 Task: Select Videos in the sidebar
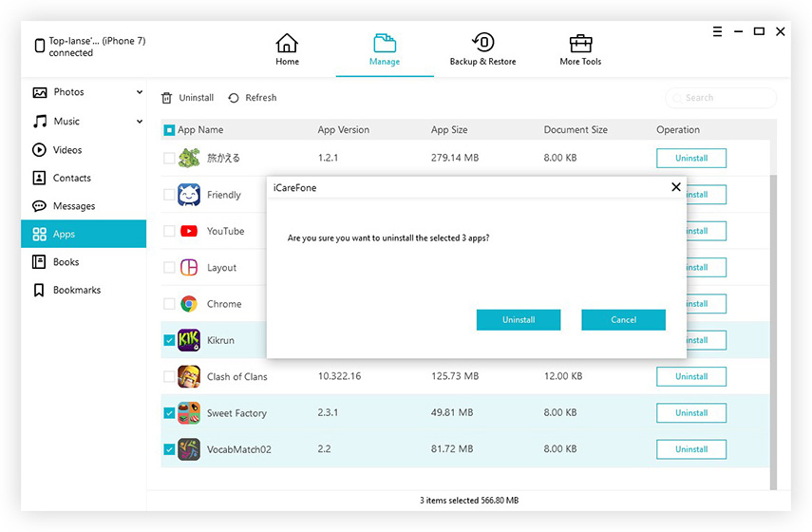coord(66,150)
